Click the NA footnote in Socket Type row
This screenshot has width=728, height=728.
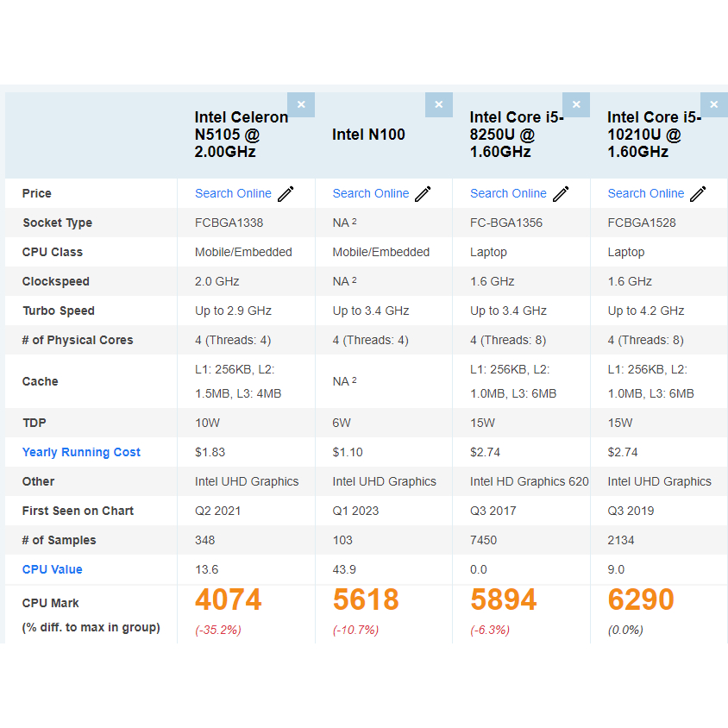coord(344,223)
